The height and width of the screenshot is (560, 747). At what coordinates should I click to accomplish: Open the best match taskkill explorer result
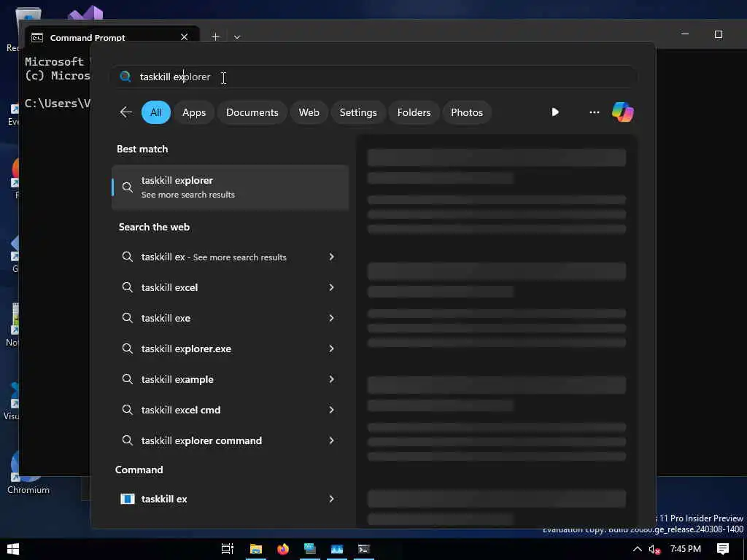click(x=230, y=187)
